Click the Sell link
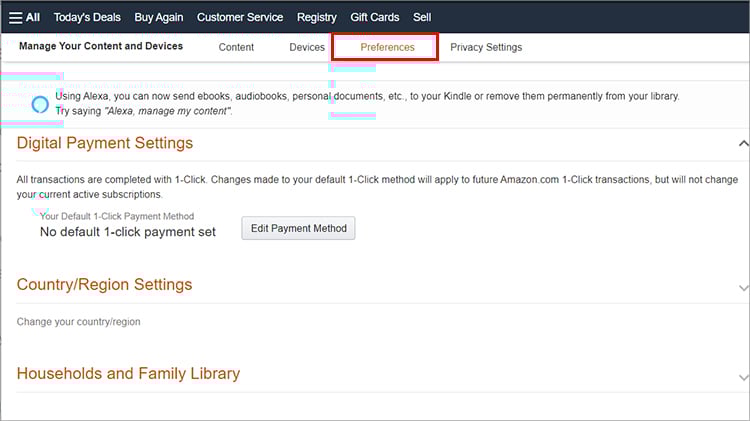750x421 pixels. click(422, 17)
